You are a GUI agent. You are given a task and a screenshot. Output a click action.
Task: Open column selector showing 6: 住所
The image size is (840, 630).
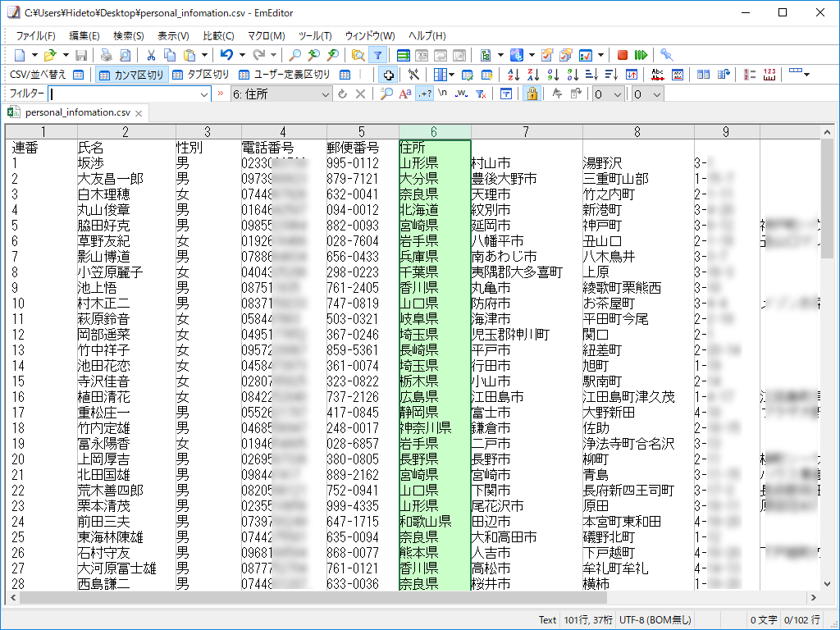[282, 94]
